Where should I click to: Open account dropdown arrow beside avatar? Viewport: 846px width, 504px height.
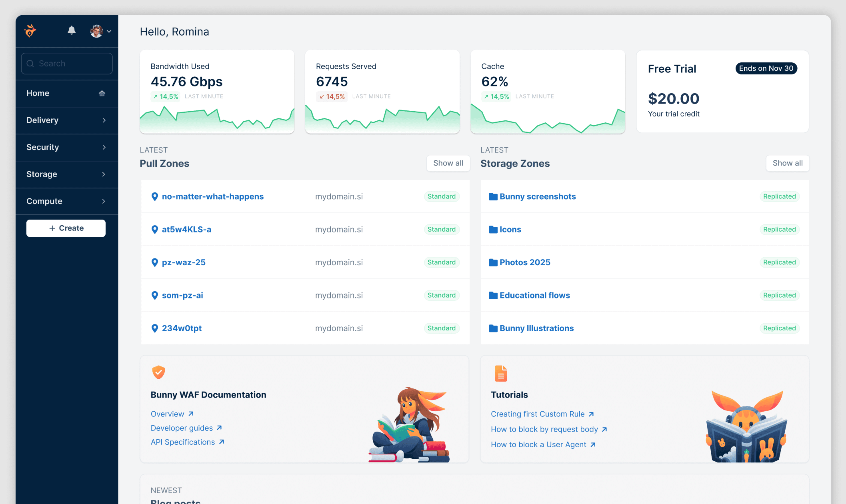click(x=109, y=31)
